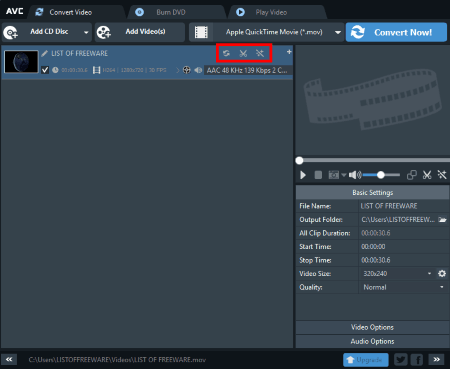Uncheck the LIST OF FREEWARE video checkbox
The height and width of the screenshot is (369, 450).
tap(45, 70)
